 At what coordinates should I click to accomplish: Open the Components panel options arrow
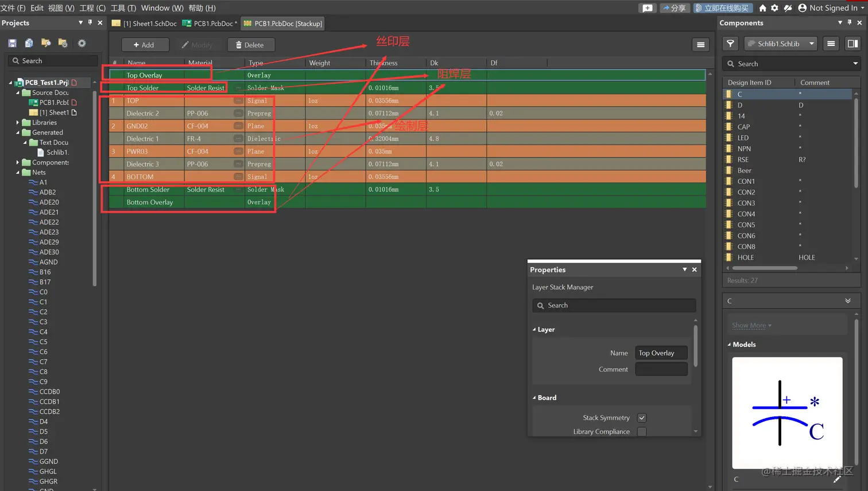[x=840, y=22]
